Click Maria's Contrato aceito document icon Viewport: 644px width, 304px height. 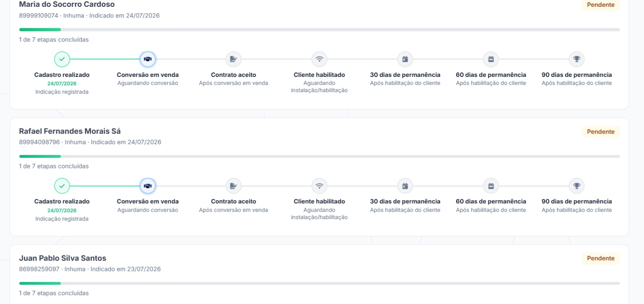[233, 59]
